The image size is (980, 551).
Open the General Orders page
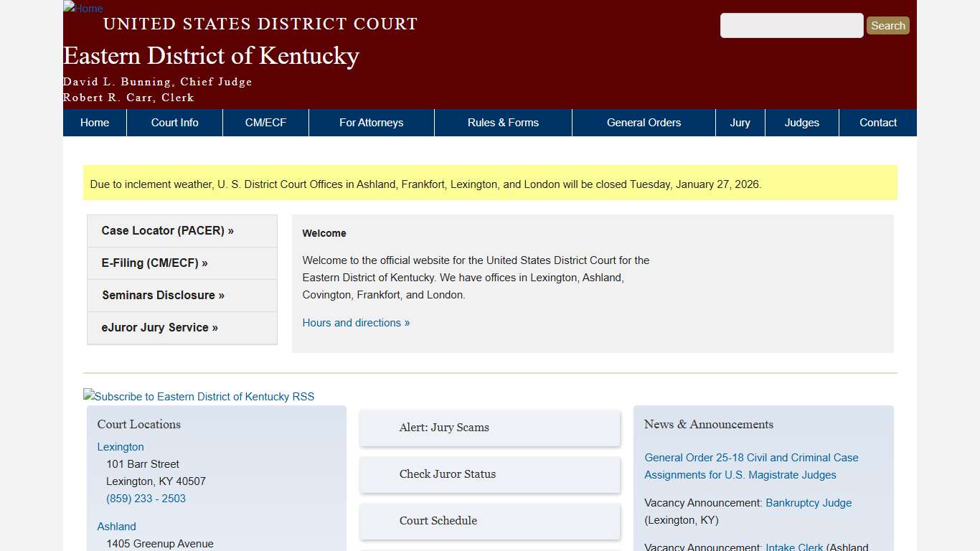point(644,122)
